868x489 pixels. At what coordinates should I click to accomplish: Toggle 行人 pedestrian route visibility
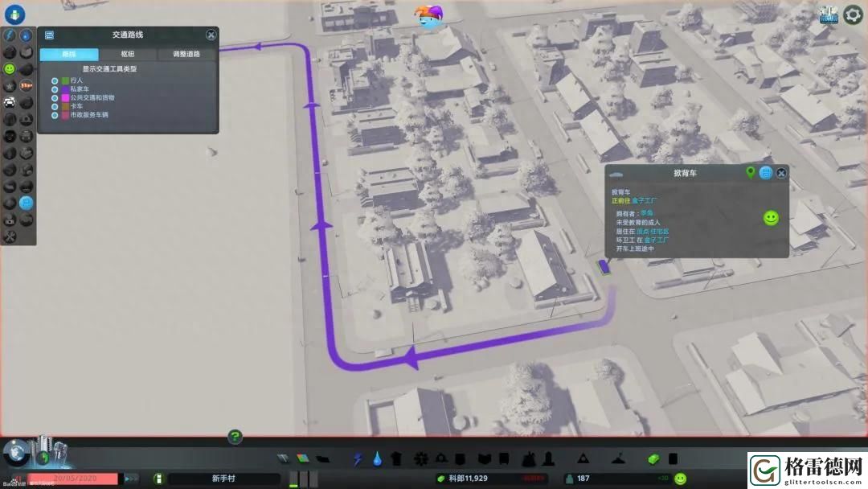55,81
